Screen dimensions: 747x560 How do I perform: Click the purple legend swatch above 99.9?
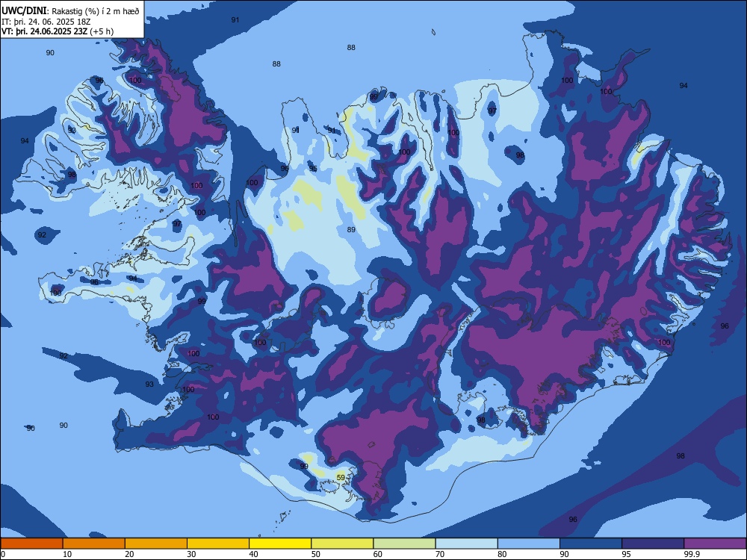[x=715, y=544]
